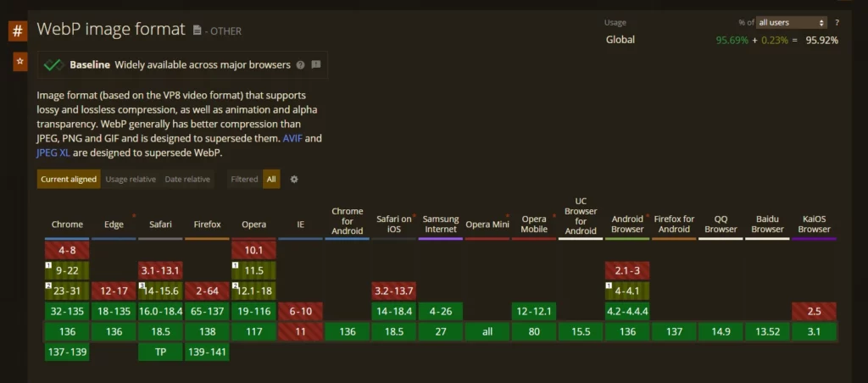The height and width of the screenshot is (383, 868).
Task: Switch to Date relative view
Action: (x=187, y=179)
